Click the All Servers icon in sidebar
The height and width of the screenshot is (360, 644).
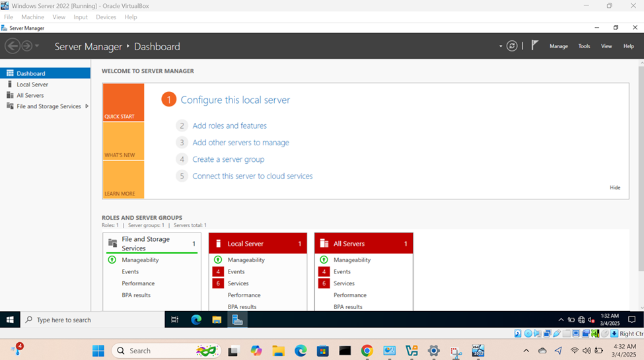[10, 95]
